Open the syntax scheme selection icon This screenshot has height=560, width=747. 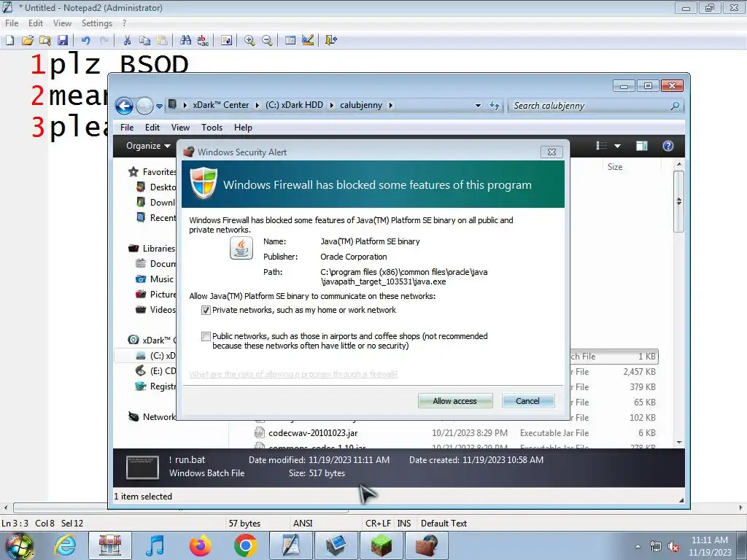point(290,41)
